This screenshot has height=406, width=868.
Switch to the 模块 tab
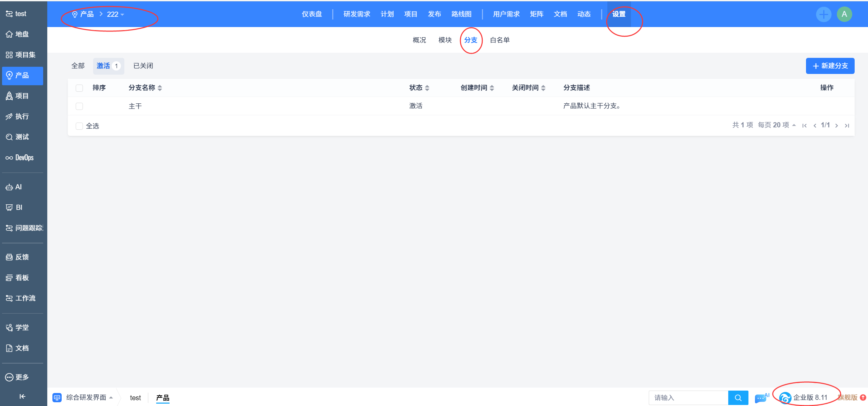coord(445,40)
